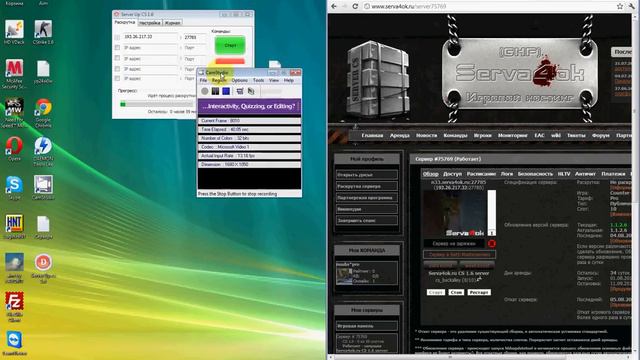This screenshot has height=360, width=640.
Task: Click the CamStudio toggle view toolbar icon
Action: click(240, 91)
